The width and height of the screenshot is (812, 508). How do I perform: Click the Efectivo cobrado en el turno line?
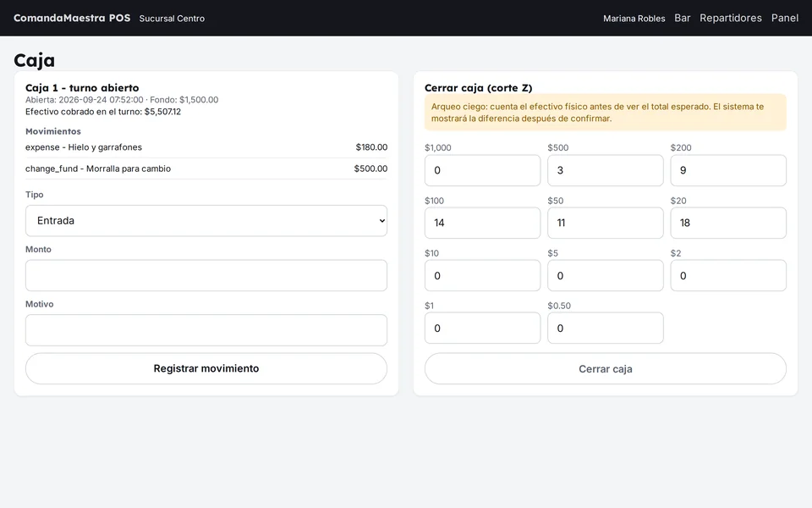click(103, 112)
